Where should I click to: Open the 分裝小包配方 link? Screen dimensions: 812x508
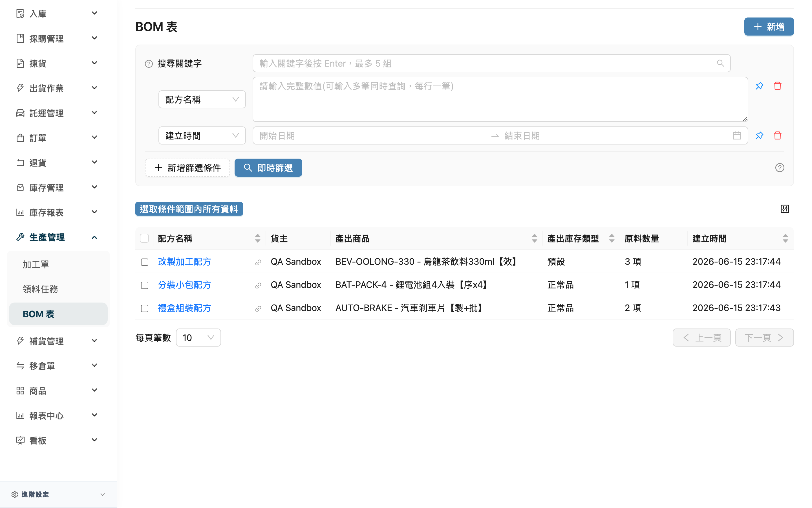coord(185,285)
